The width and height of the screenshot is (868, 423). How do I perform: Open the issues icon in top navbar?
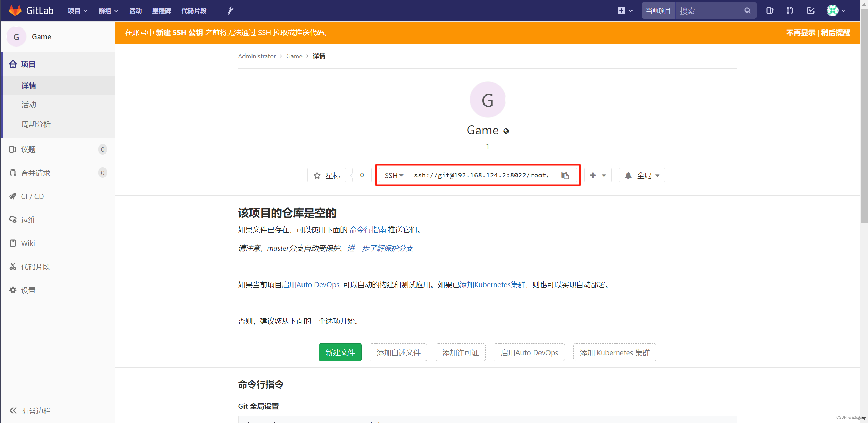(x=769, y=11)
